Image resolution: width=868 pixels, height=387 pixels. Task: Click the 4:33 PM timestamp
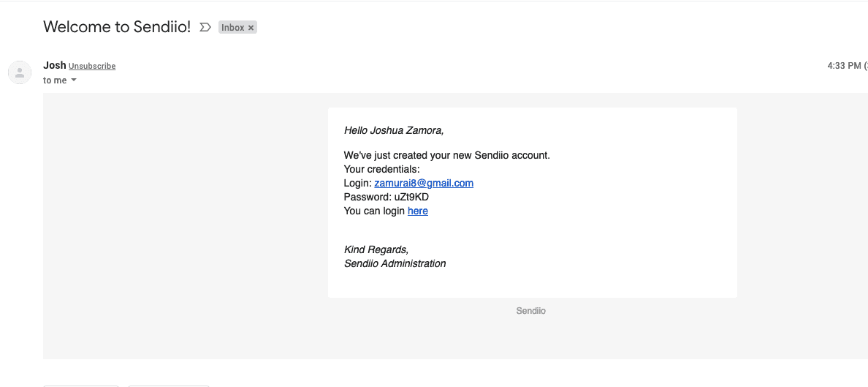point(844,66)
